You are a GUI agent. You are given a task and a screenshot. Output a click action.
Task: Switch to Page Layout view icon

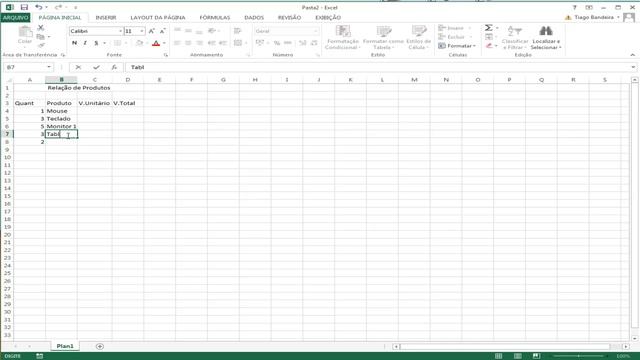tap(518, 356)
